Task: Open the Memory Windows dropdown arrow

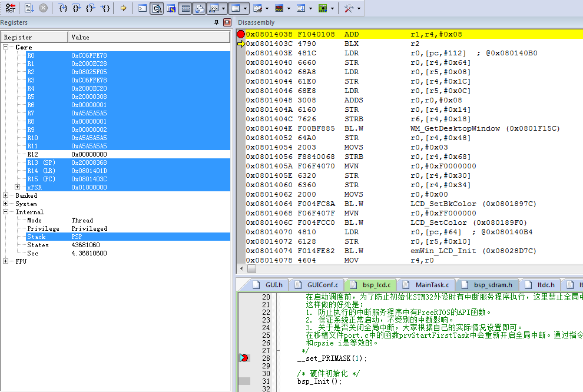Action: pyautogui.click(x=245, y=8)
